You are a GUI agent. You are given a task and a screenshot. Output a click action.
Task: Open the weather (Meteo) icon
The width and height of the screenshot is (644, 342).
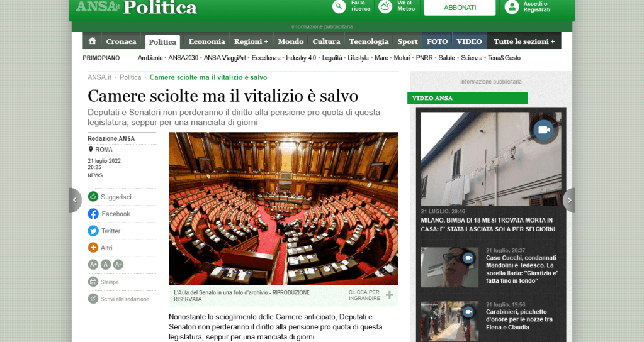tap(385, 7)
